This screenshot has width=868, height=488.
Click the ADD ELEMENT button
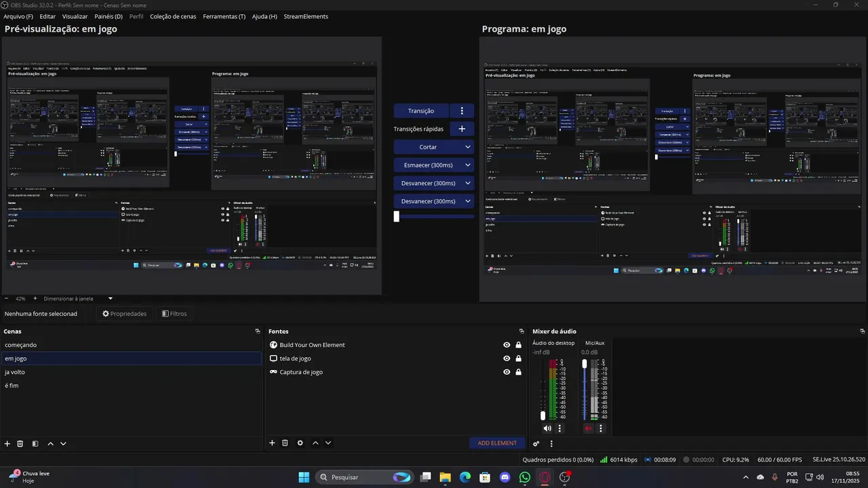tap(497, 443)
